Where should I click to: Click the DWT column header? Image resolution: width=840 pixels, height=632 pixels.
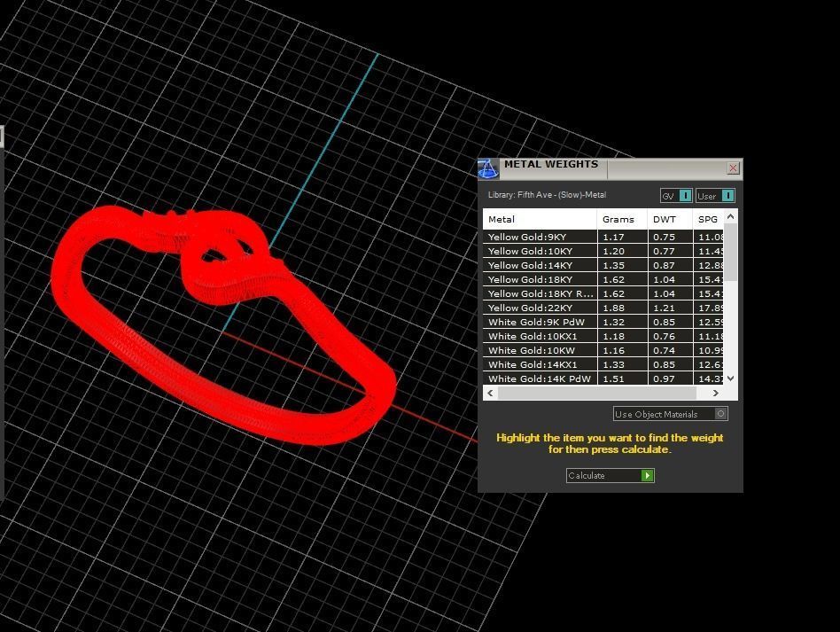click(670, 219)
